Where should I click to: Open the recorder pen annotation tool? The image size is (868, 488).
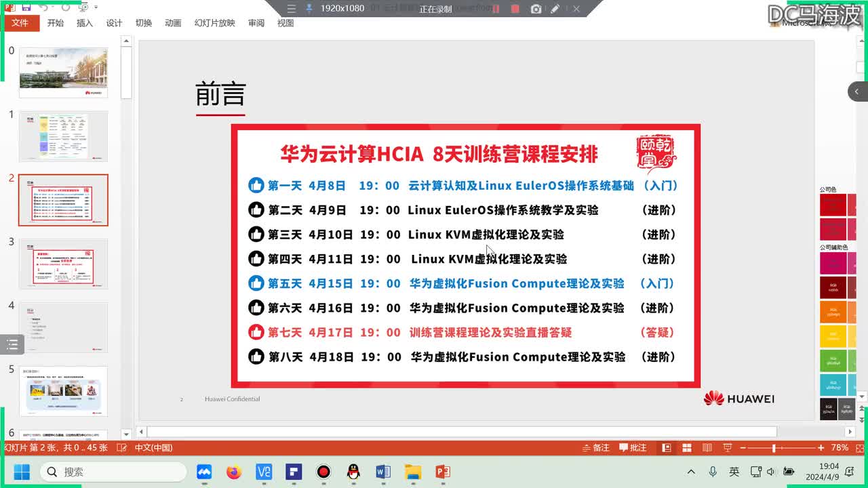555,9
